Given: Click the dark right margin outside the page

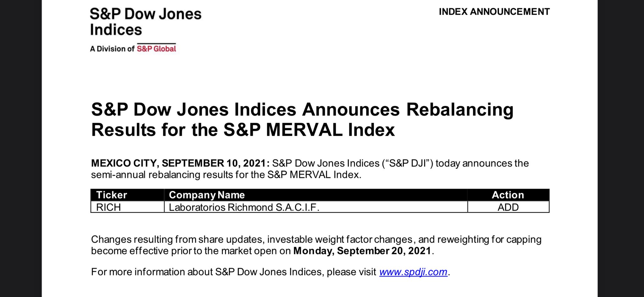Looking at the screenshot, I should tap(621, 148).
